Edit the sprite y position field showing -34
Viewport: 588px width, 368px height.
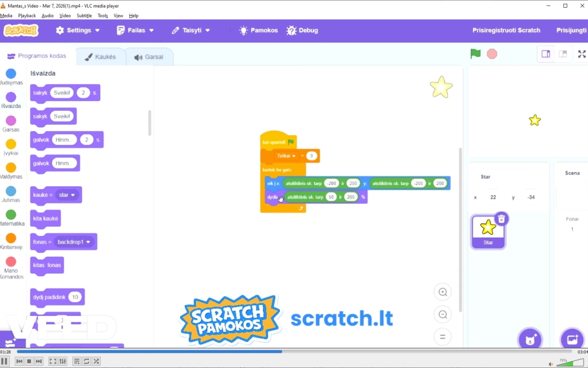(531, 197)
